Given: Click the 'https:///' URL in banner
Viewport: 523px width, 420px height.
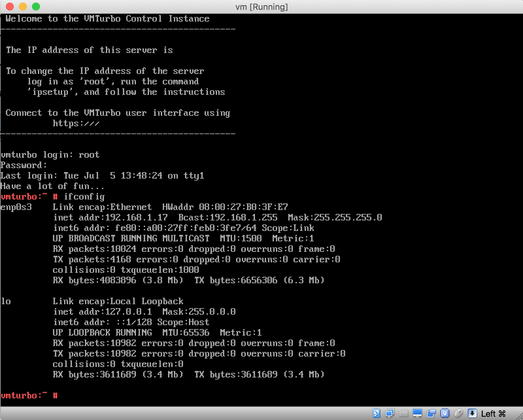Looking at the screenshot, I should point(76,123).
